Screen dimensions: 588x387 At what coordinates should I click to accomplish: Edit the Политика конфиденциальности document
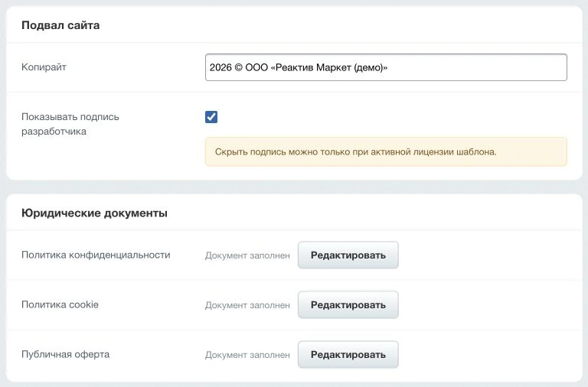click(348, 255)
